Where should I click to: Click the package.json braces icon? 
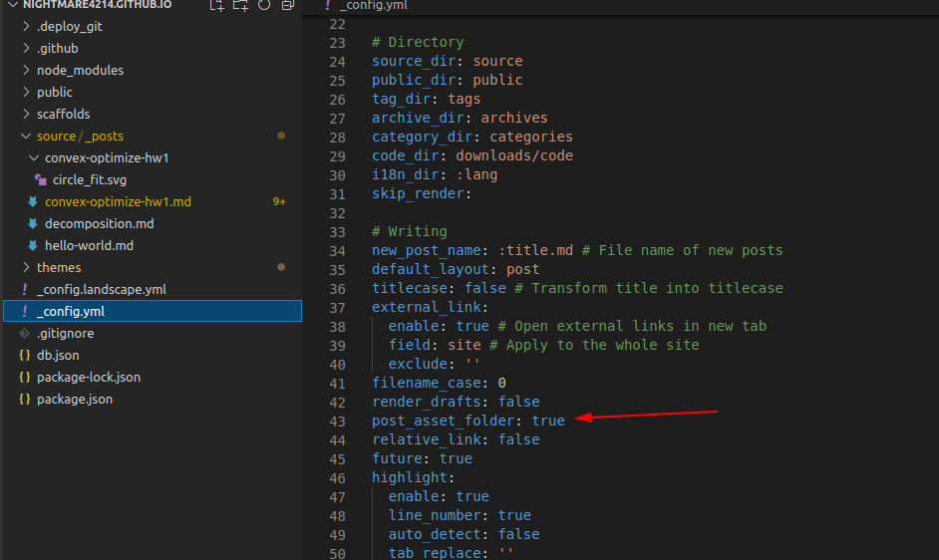pos(25,399)
